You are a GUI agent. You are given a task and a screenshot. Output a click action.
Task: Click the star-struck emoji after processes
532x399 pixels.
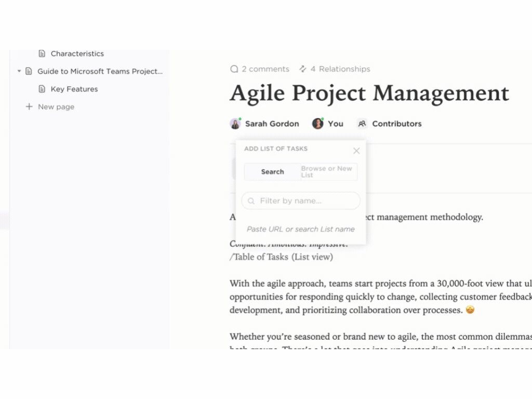pos(470,310)
